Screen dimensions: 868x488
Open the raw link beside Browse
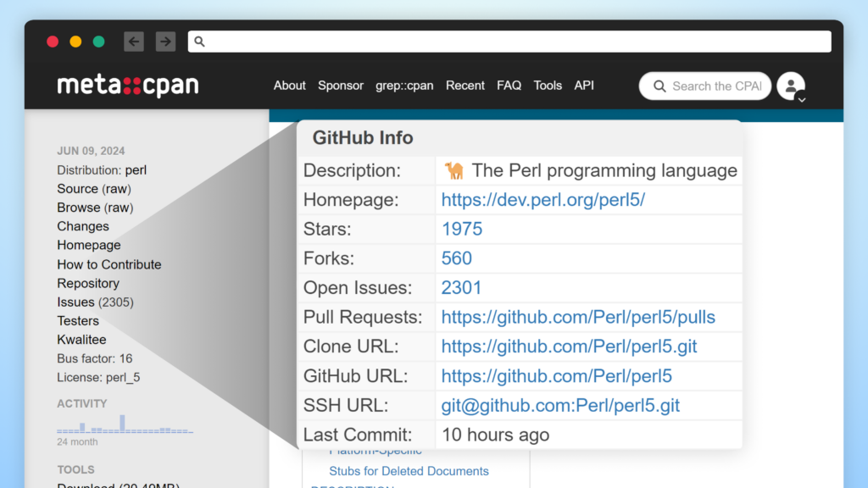pos(119,208)
